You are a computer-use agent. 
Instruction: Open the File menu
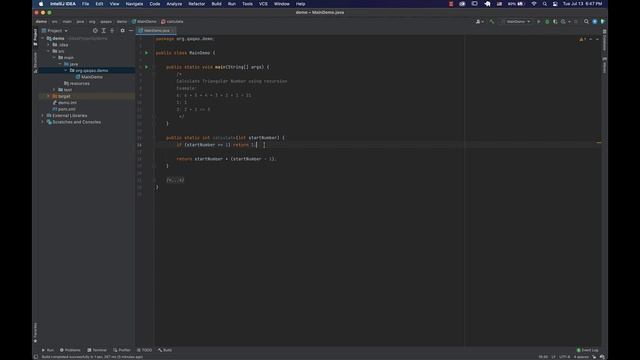85,4
